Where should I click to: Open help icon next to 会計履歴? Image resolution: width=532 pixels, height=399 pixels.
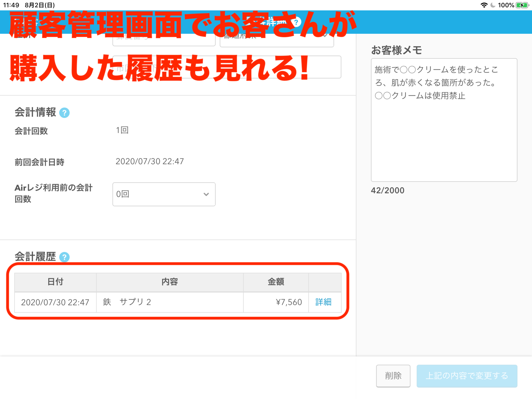point(64,257)
